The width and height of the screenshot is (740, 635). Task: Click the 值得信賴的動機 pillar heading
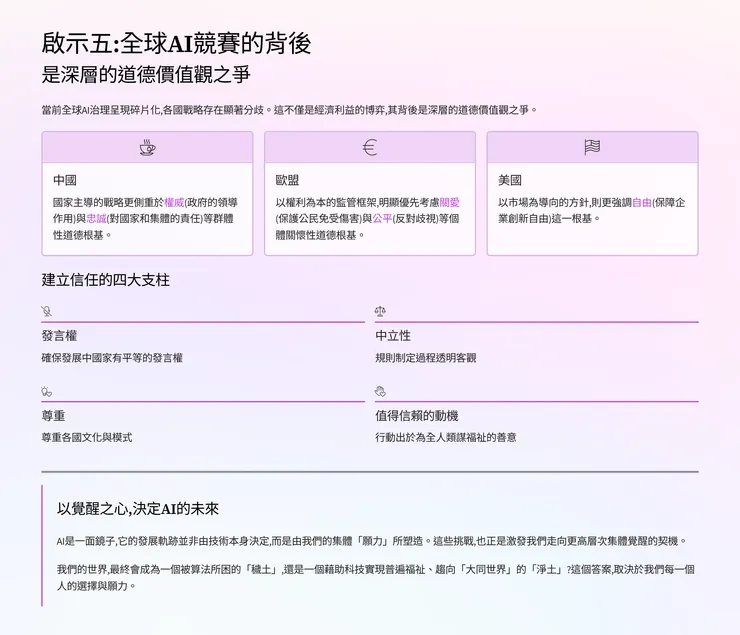417,416
